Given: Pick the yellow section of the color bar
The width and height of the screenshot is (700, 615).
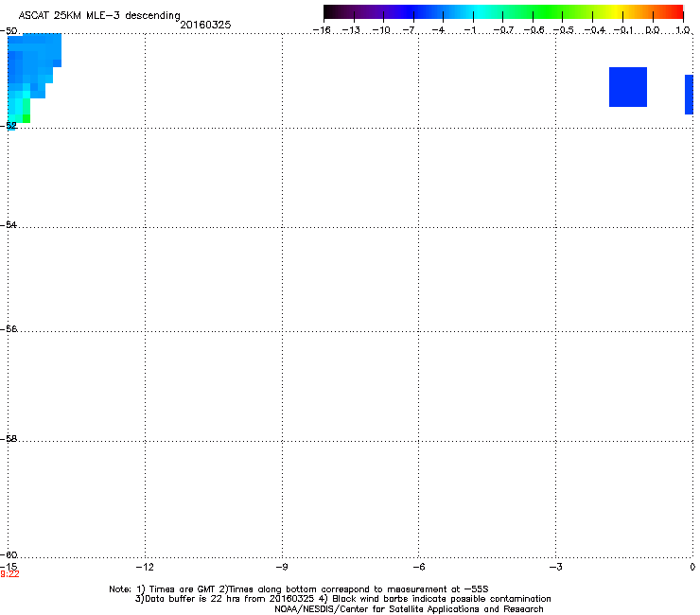Looking at the screenshot, I should coord(617,11).
